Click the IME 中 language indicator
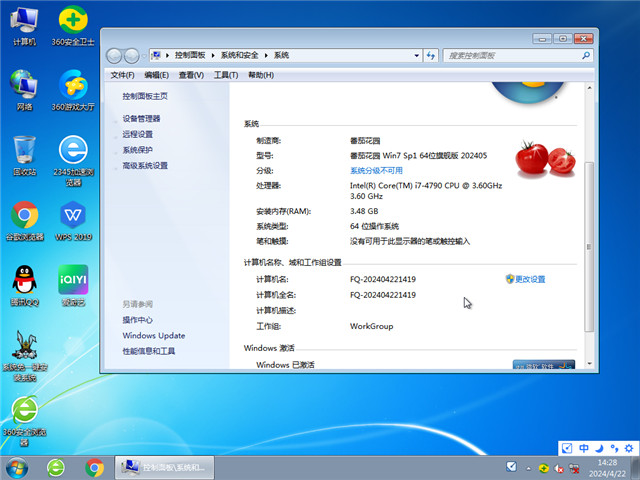This screenshot has width=640, height=480. (x=584, y=448)
